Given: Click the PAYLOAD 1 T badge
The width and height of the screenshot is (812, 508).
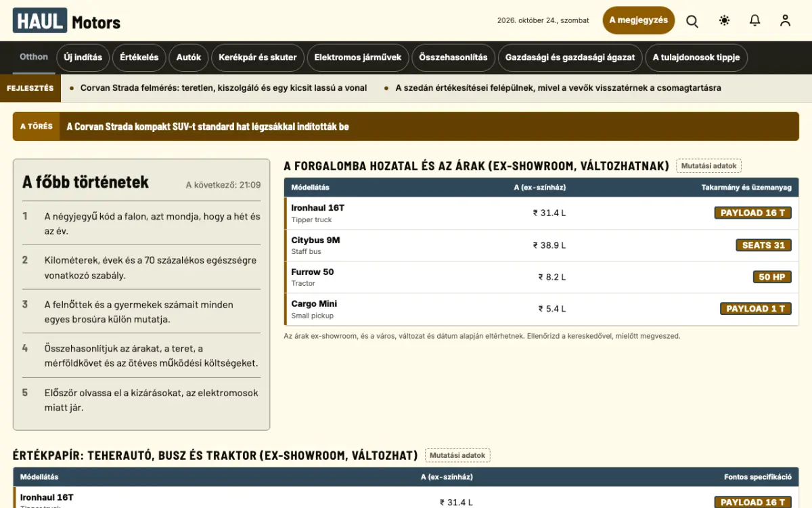Looking at the screenshot, I should 756,309.
